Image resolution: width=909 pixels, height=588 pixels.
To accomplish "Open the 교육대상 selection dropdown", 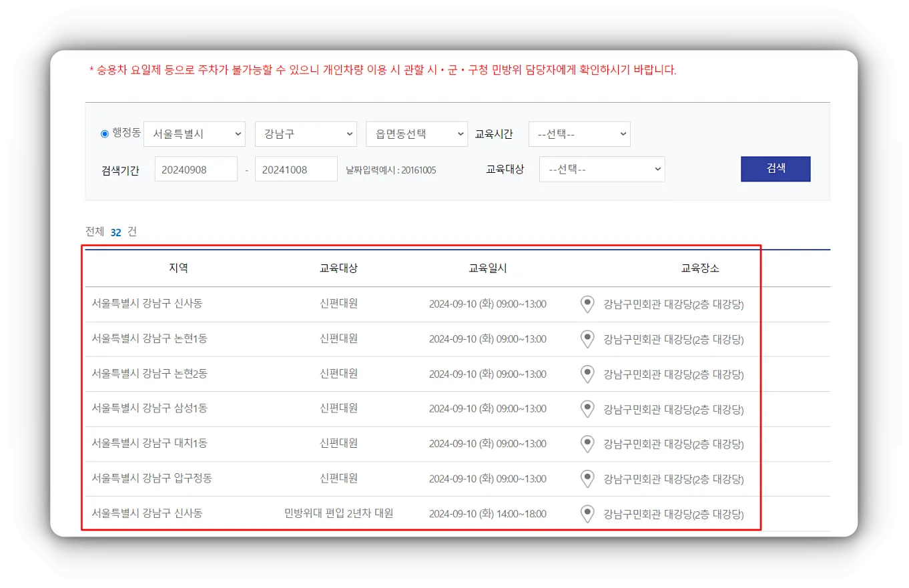I will pos(601,169).
